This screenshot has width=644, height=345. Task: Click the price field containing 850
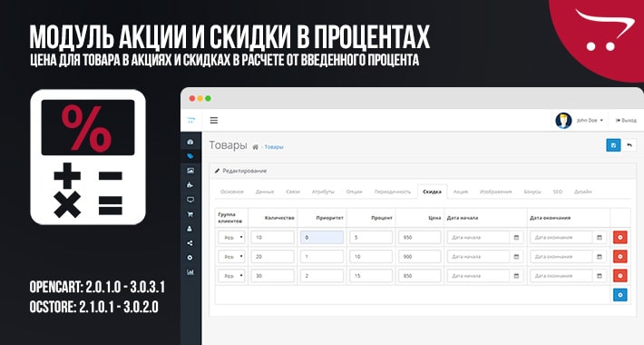point(420,275)
